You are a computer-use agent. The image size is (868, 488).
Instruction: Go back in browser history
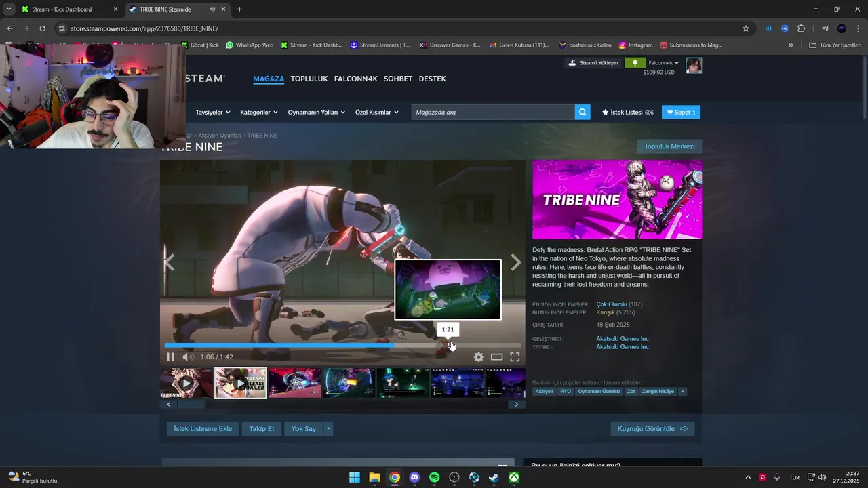[9, 28]
